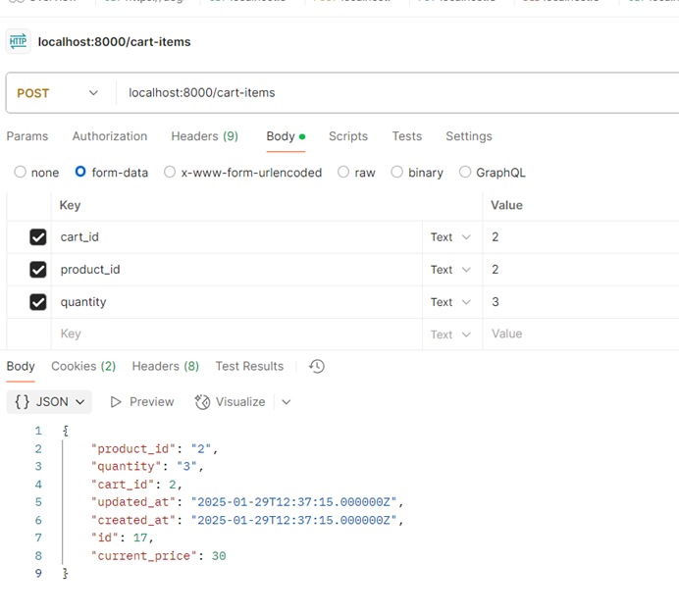Open the Visualize options chevron
The image size is (679, 616).
pos(287,402)
